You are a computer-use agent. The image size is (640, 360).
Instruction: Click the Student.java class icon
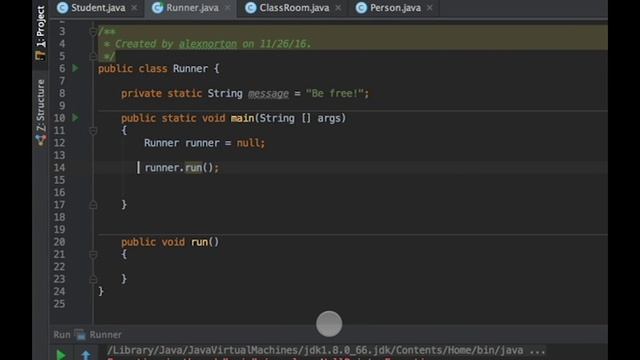coord(62,8)
